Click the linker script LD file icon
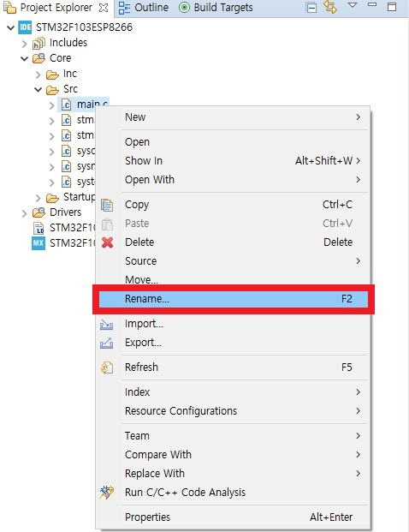 (39, 228)
